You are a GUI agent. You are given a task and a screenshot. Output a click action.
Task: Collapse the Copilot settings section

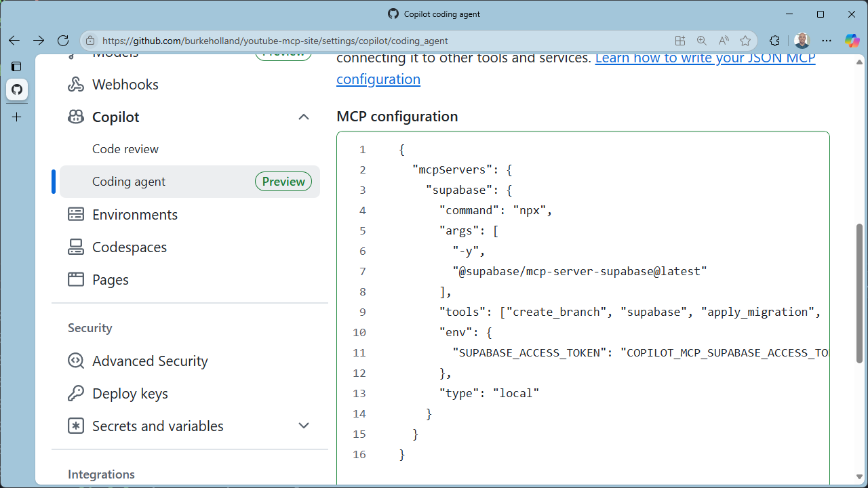pos(304,117)
